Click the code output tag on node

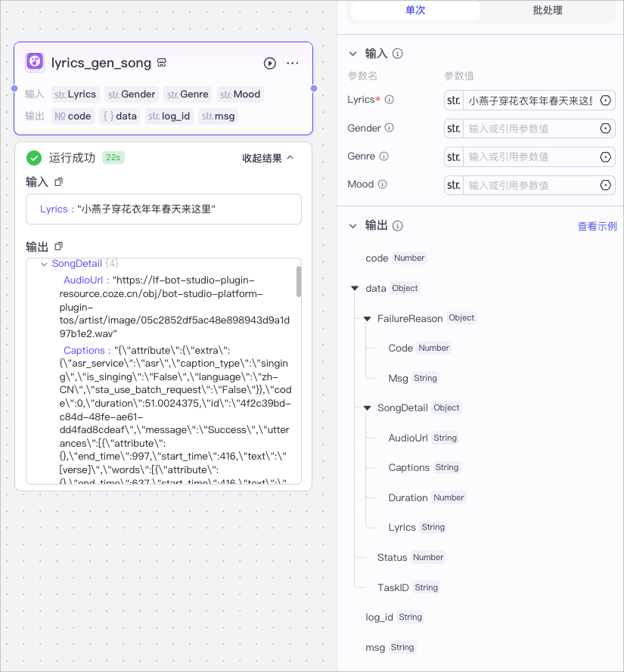tap(73, 116)
